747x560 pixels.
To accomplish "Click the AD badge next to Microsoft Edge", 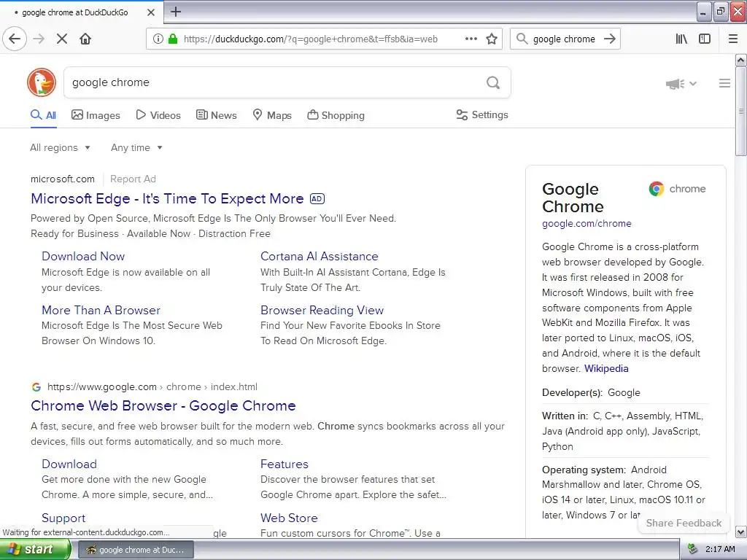I will (317, 198).
